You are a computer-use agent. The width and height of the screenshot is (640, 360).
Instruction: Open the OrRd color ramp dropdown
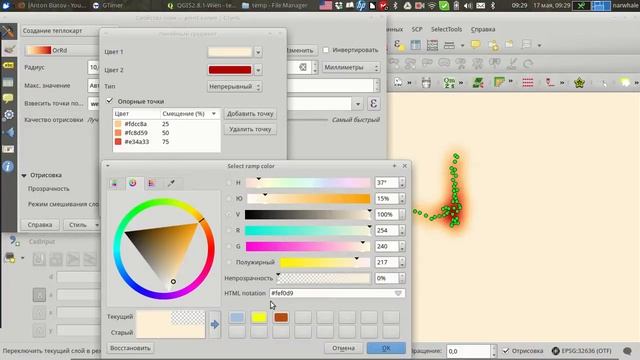coord(61,50)
